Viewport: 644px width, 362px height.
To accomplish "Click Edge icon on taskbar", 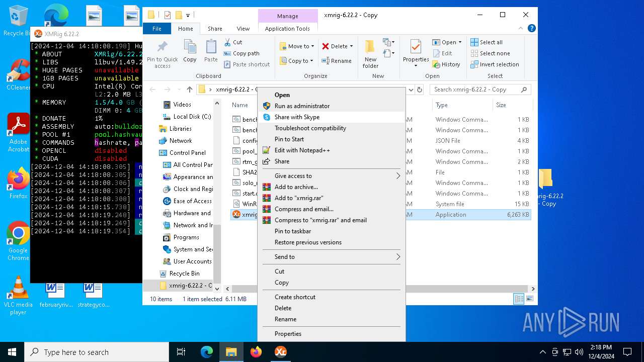I will click(207, 352).
